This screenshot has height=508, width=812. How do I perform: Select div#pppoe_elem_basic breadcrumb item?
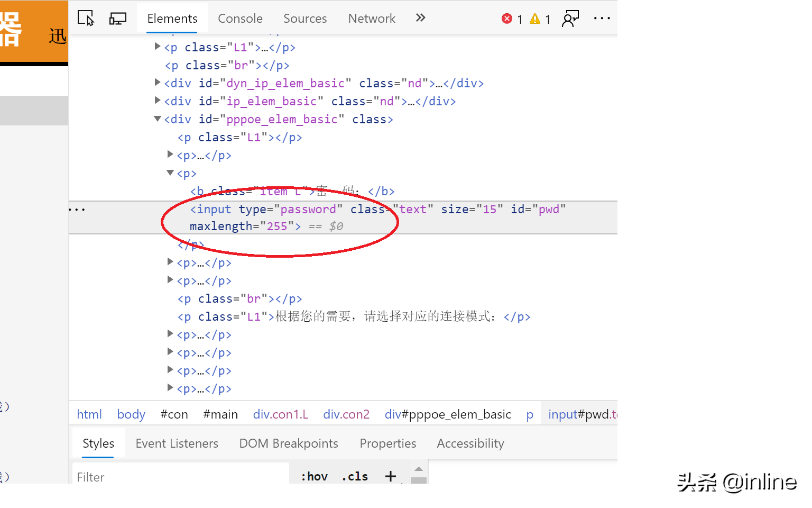point(448,414)
